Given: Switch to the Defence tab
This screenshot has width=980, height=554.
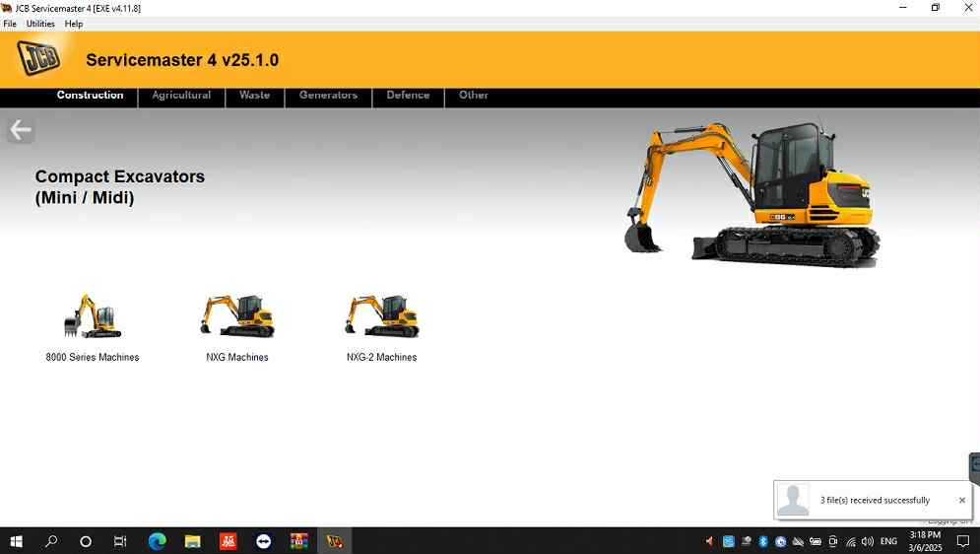Looking at the screenshot, I should [x=408, y=95].
